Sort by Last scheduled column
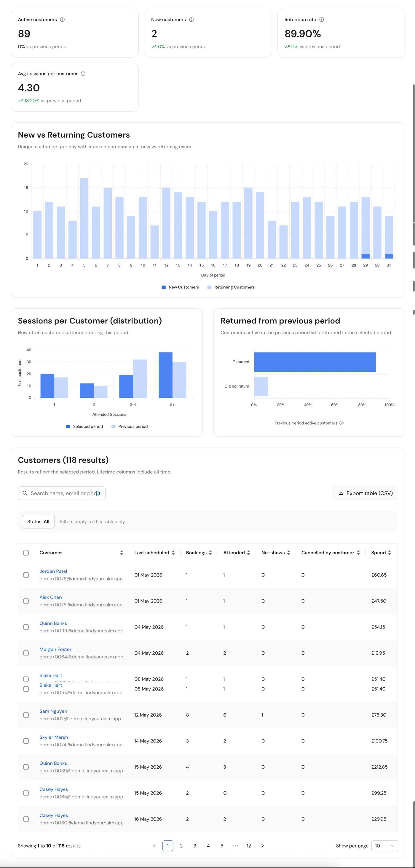Screen dimensions: 415x868 (x=173, y=553)
